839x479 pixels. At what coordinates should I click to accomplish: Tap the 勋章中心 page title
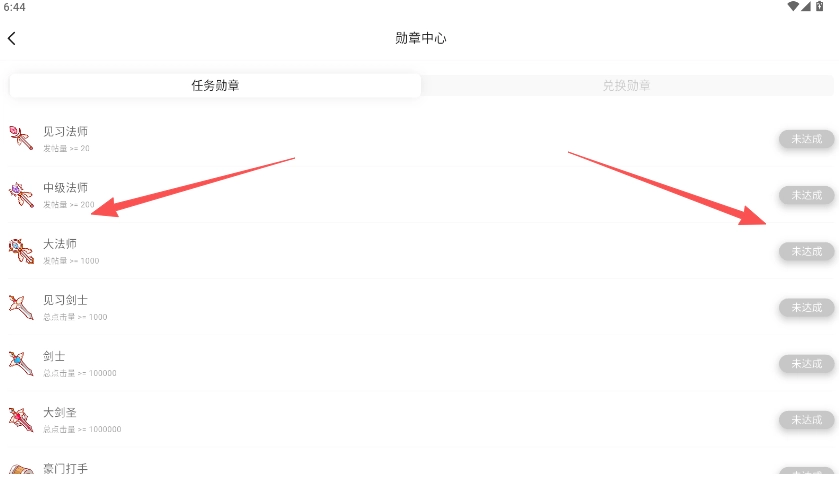(x=421, y=39)
